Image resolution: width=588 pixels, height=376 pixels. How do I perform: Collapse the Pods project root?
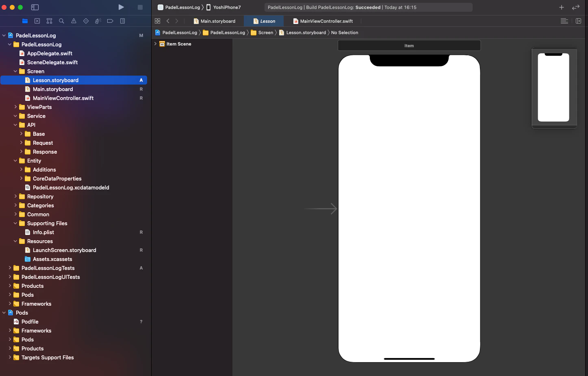point(4,313)
